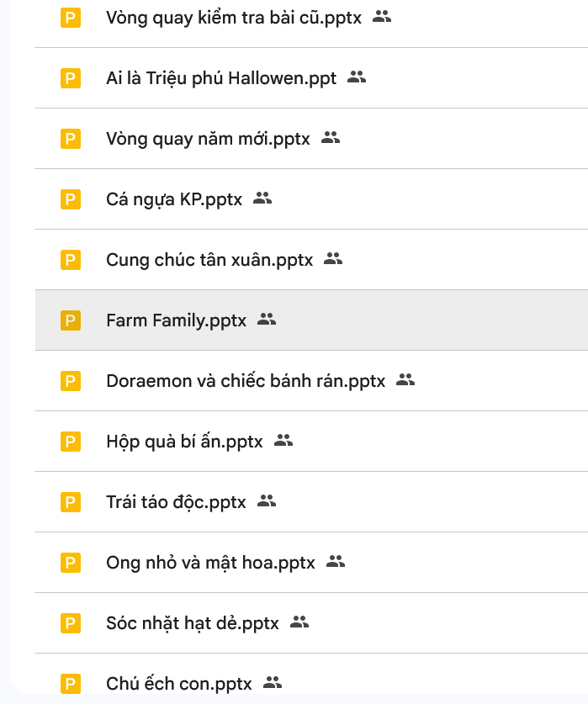
Task: Click the shared icon next to Sóc nhặt hạt dẻ.pptx
Action: (x=299, y=622)
